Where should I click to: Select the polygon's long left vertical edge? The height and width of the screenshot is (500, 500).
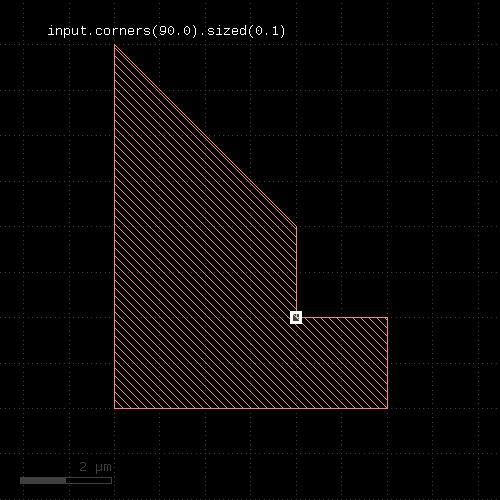(x=114, y=227)
